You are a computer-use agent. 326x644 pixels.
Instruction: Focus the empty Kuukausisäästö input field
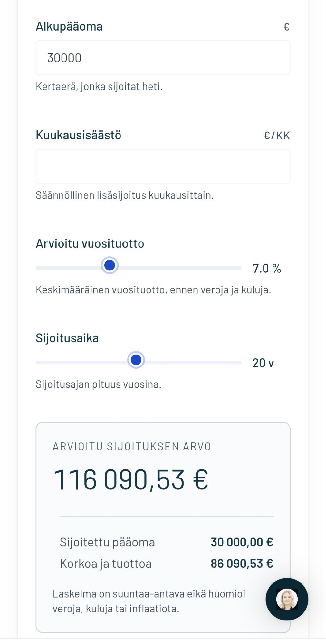pyautogui.click(x=163, y=166)
